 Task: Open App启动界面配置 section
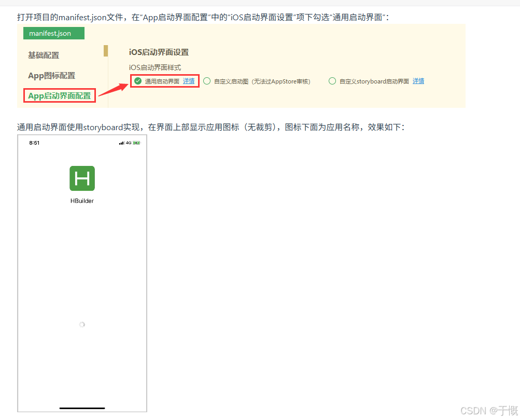click(x=60, y=96)
